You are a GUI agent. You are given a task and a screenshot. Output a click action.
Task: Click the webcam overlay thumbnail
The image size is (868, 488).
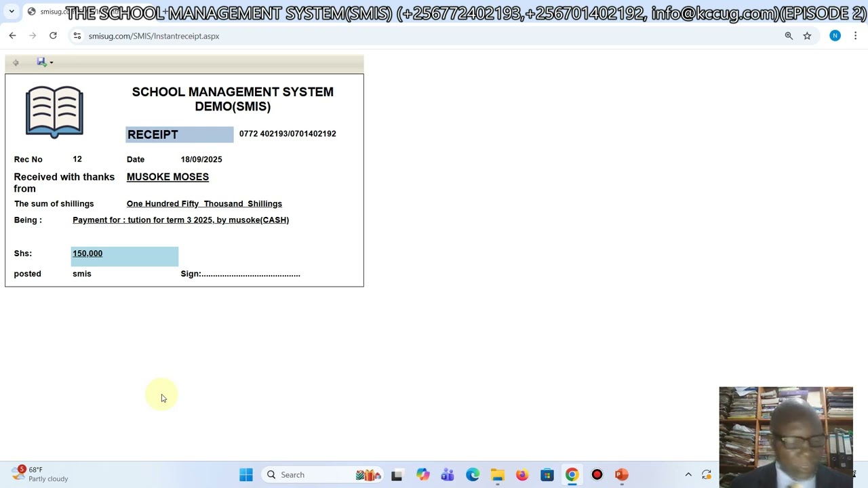point(786,437)
